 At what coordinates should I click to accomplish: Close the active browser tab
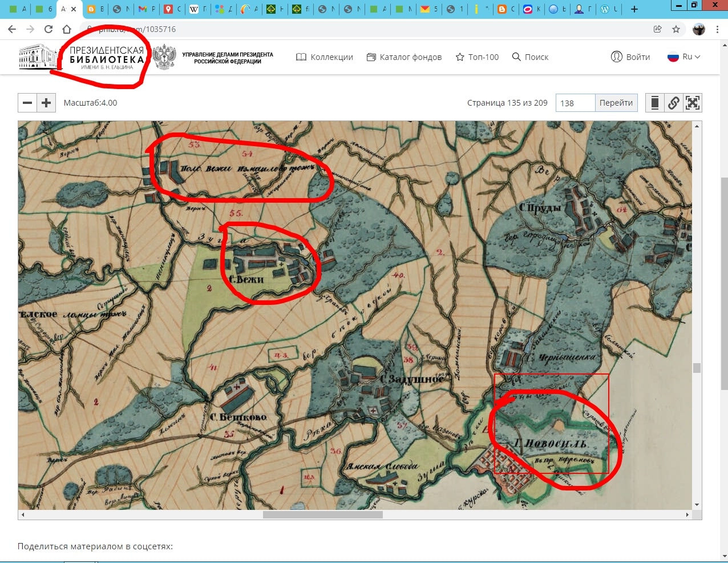(74, 9)
